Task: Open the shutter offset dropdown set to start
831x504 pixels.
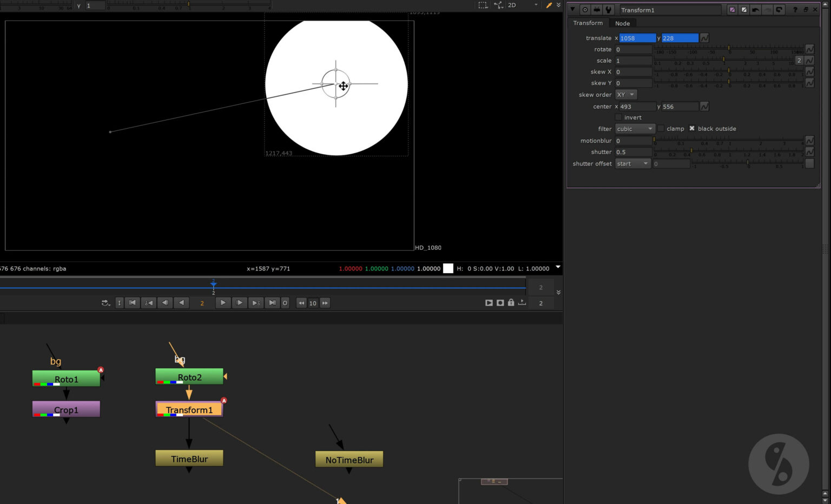Action: point(632,163)
